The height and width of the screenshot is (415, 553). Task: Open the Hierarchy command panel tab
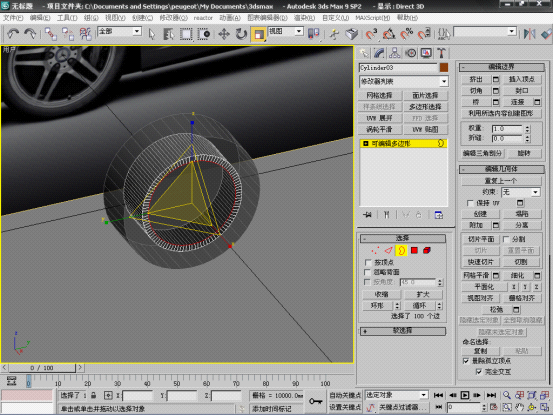394,53
